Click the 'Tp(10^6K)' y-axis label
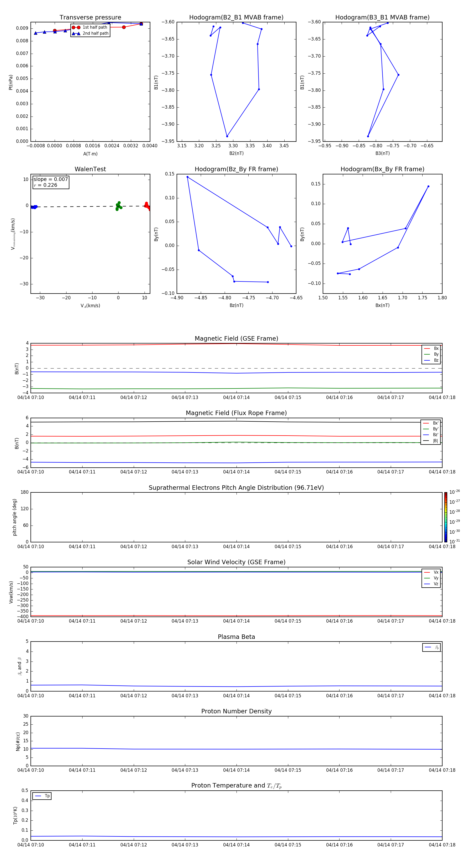Image resolution: width=473 pixels, height=868 pixels. 15,815
